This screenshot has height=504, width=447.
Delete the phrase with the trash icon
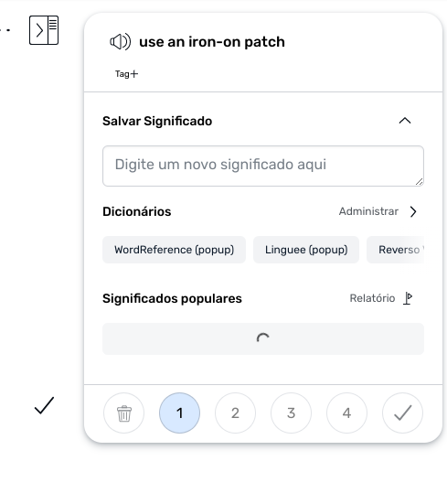tap(124, 413)
